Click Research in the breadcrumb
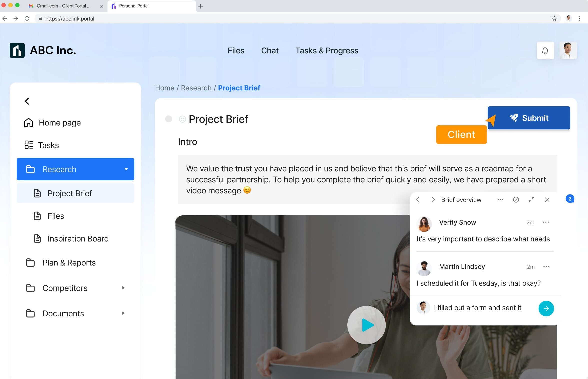The image size is (588, 379). [196, 88]
